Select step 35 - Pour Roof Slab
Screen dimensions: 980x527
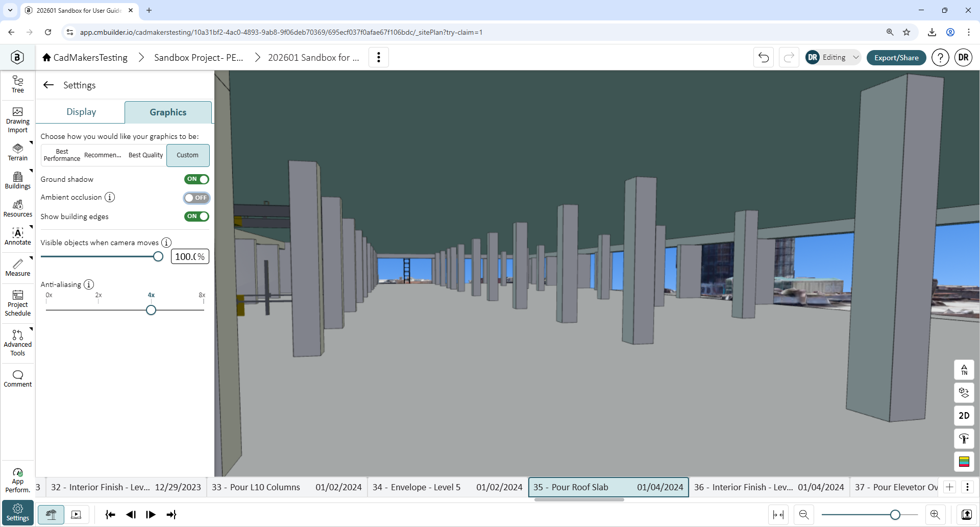click(608, 487)
